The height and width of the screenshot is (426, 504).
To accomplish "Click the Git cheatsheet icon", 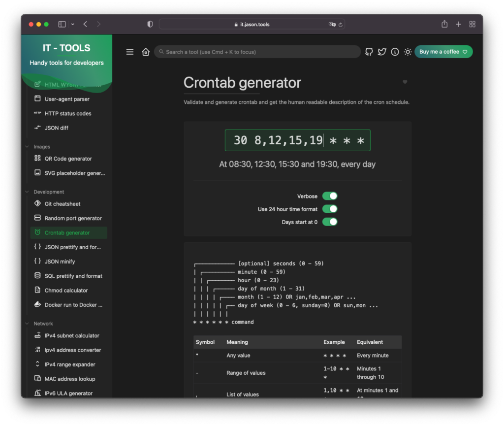I will pos(37,203).
